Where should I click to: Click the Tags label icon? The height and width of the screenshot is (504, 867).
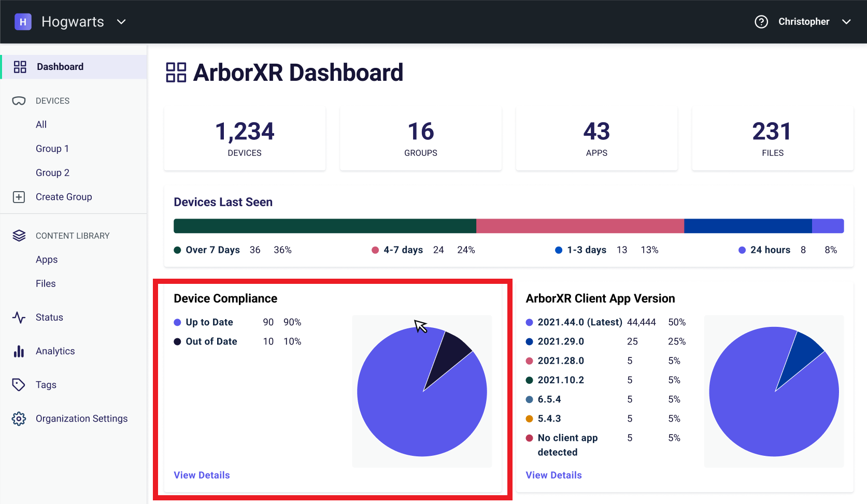[19, 385]
